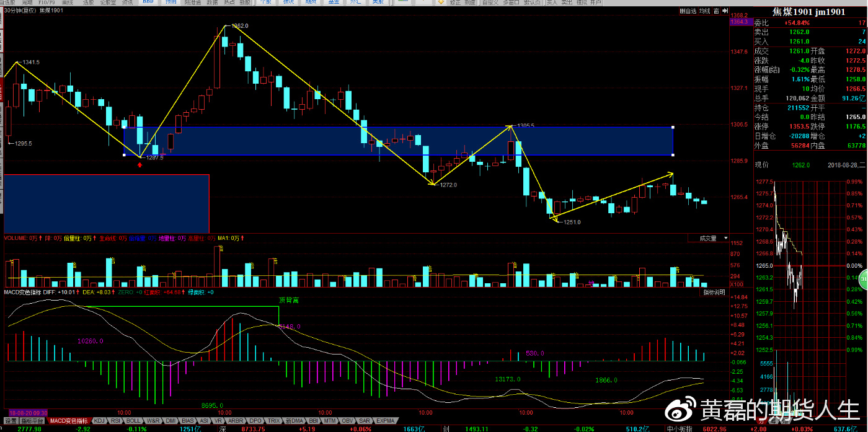868x432 pixels.
Task: Click the 2018-08-28,二 date text
Action: [x=846, y=165]
